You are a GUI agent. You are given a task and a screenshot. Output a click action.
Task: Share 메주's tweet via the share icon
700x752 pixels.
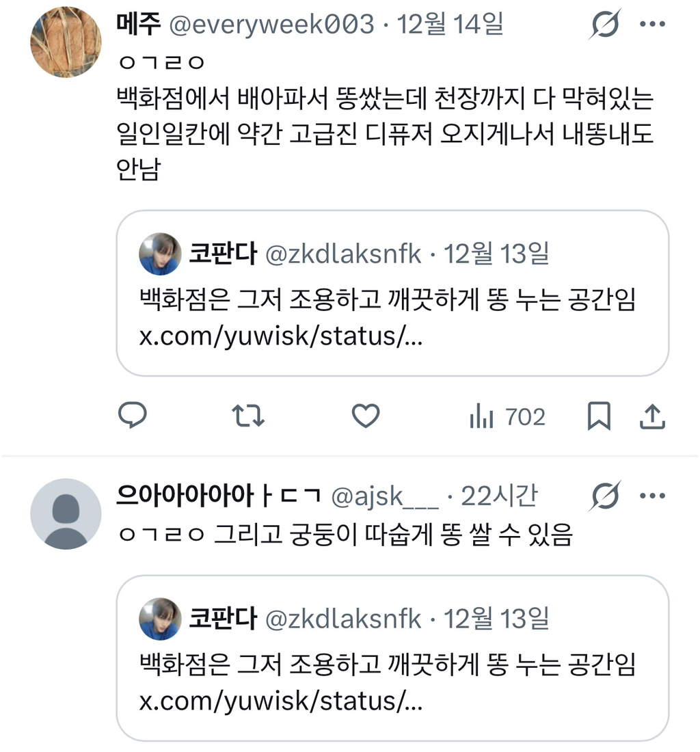652,416
